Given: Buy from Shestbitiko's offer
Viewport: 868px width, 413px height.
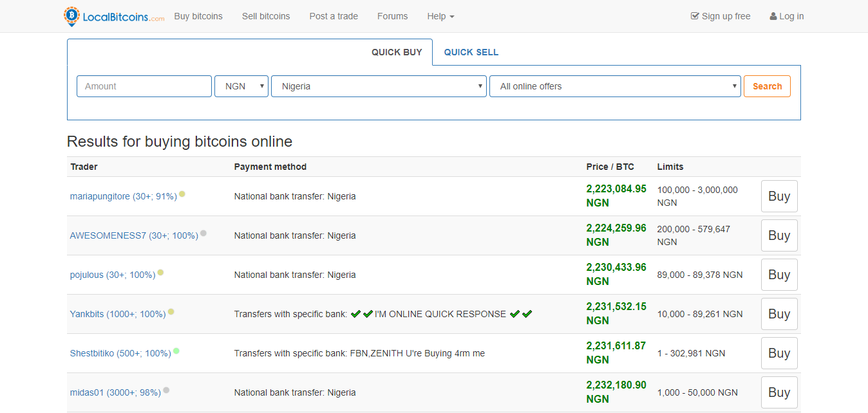Looking at the screenshot, I should click(779, 353).
